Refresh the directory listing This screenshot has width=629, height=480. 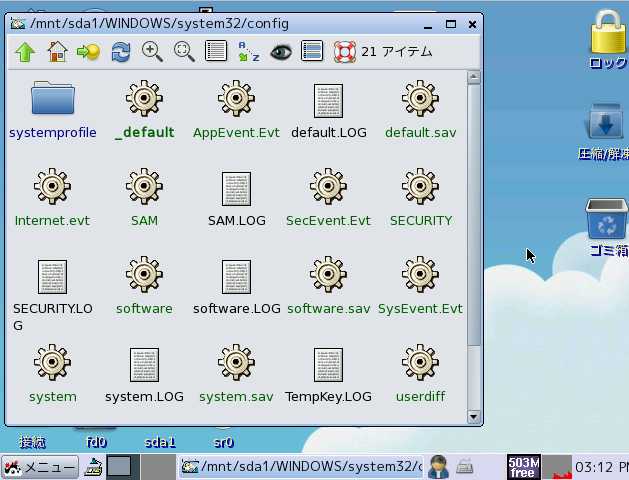pos(121,52)
